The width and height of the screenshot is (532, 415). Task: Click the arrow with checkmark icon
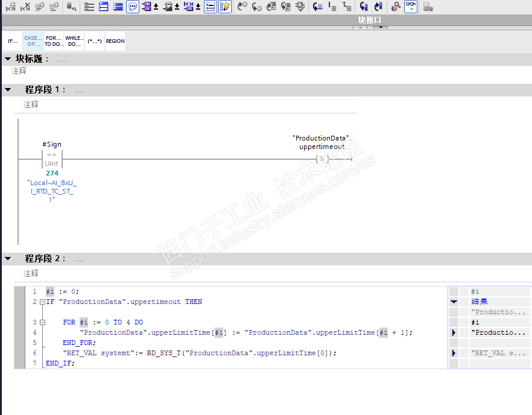click(x=300, y=7)
